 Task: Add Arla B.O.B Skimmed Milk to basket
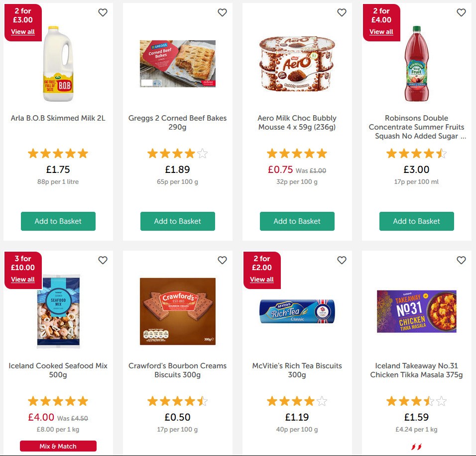[x=58, y=221]
